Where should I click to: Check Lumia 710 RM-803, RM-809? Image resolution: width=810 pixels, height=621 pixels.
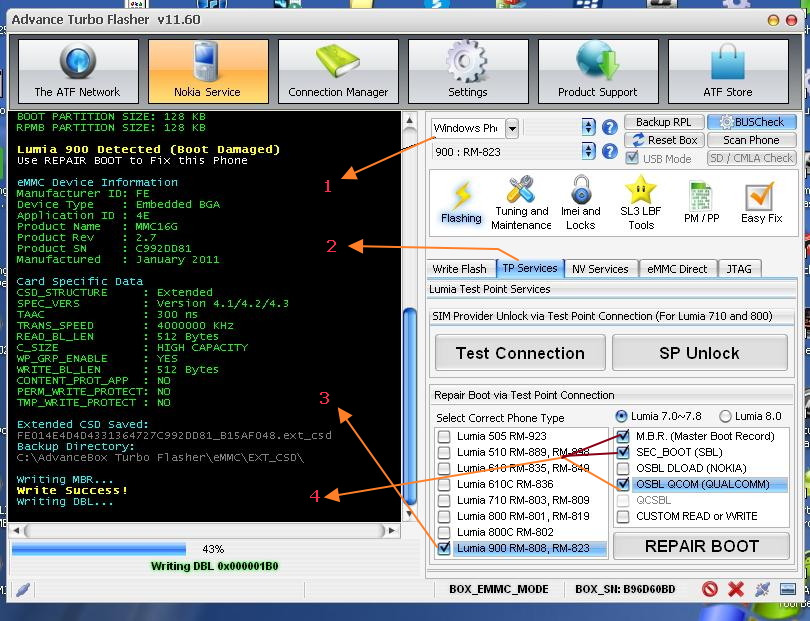(444, 500)
